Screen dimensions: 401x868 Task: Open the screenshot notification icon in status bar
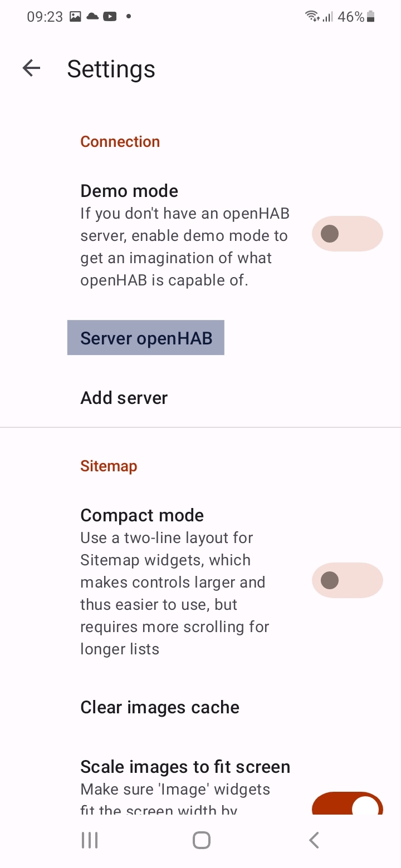pos(75,16)
